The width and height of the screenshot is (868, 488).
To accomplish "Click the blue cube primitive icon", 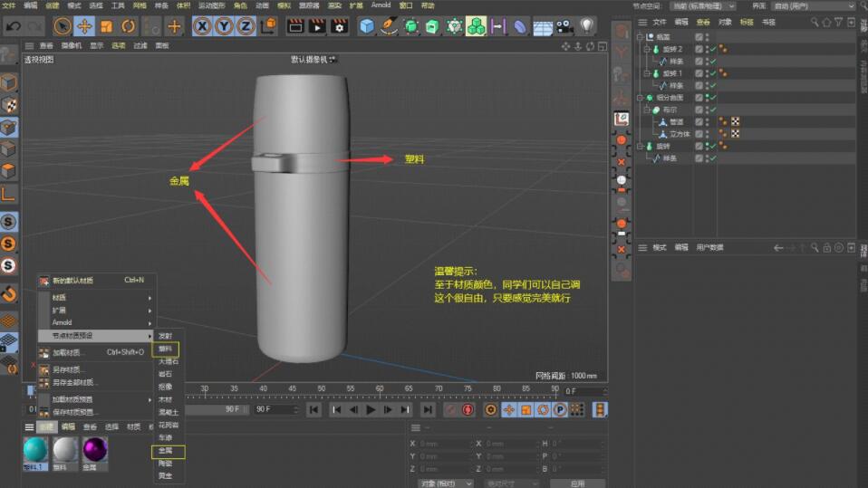I will [x=366, y=26].
